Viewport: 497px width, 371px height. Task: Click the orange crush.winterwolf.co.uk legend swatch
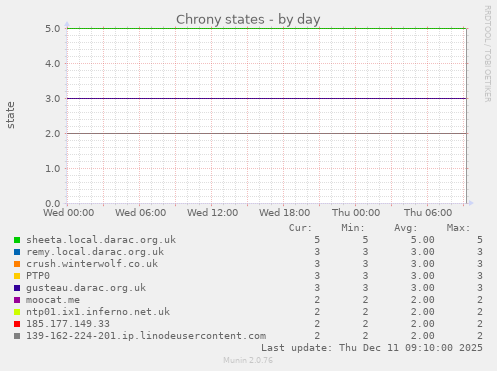17,264
